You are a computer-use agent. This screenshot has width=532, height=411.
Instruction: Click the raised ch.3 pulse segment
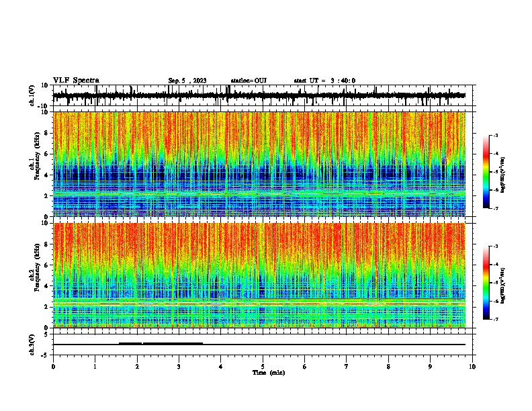[x=161, y=343]
